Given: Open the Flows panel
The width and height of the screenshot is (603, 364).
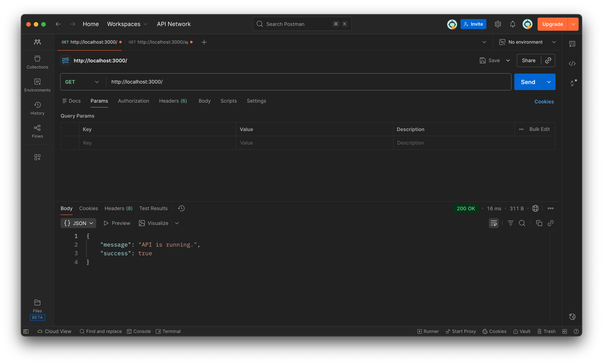Looking at the screenshot, I should pyautogui.click(x=37, y=131).
